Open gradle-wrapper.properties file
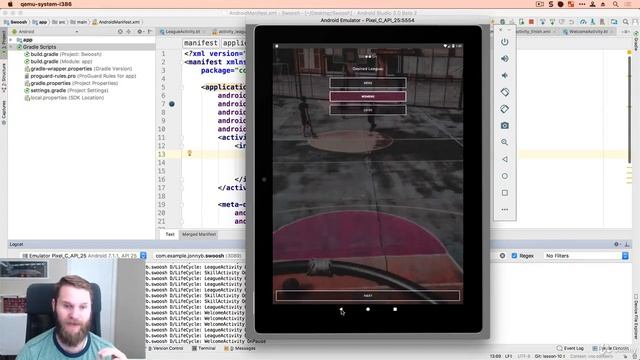The height and width of the screenshot is (360, 640). (78, 69)
